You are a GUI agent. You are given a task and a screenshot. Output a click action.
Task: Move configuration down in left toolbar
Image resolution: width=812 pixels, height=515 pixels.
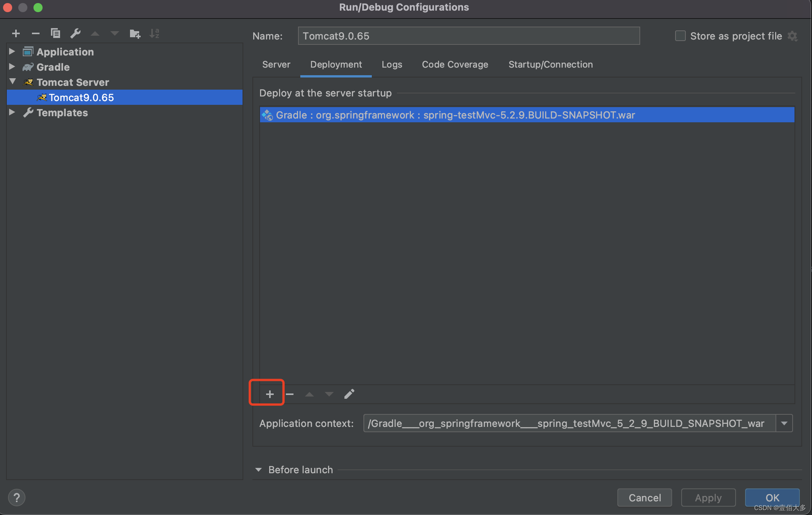pyautogui.click(x=115, y=34)
